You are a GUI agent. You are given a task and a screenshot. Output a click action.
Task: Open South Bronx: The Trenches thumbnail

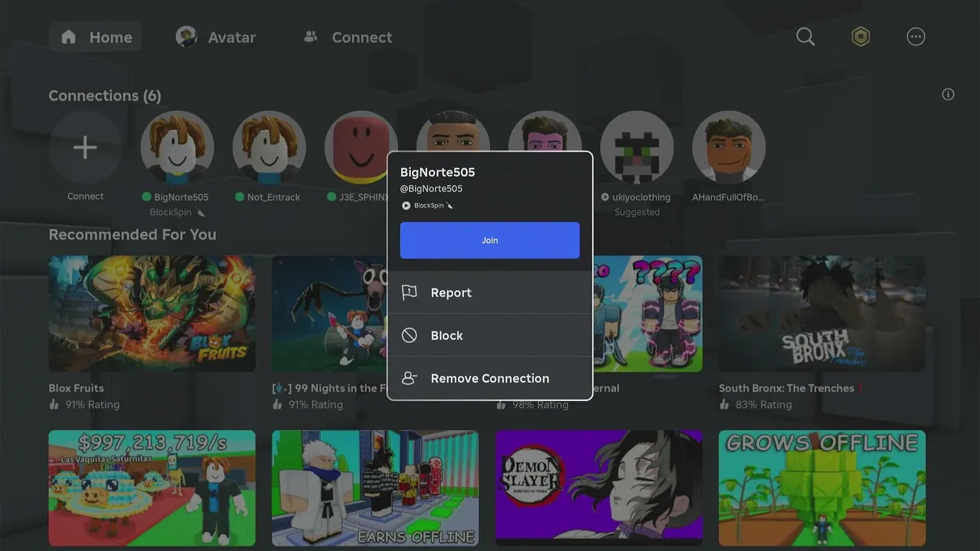822,314
